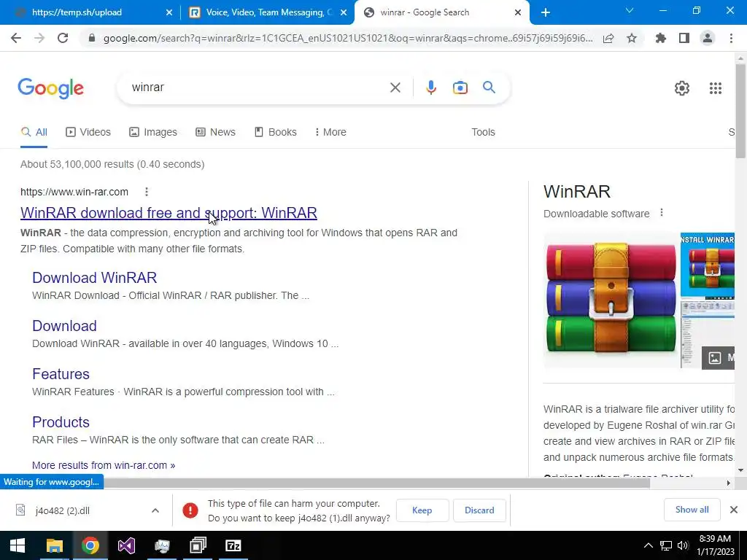Image resolution: width=747 pixels, height=560 pixels.
Task: Open the Chrome side panel
Action: pyautogui.click(x=684, y=38)
